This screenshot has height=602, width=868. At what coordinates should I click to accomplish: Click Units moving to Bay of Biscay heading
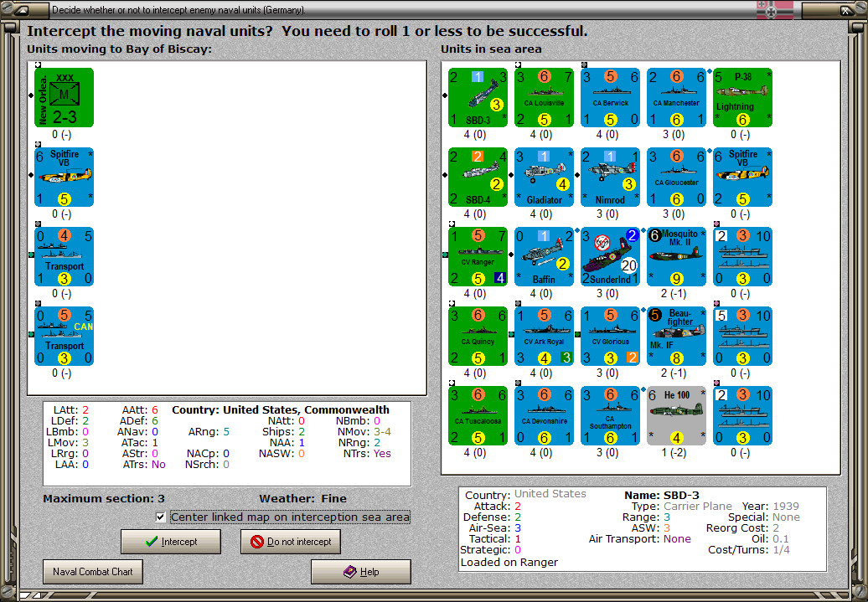119,49
